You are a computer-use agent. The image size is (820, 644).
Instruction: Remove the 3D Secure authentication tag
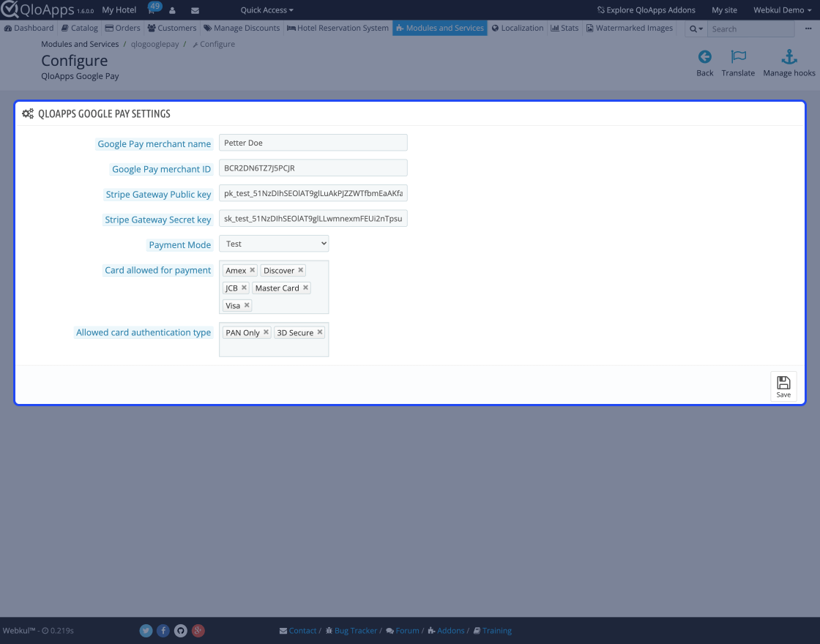(x=319, y=332)
